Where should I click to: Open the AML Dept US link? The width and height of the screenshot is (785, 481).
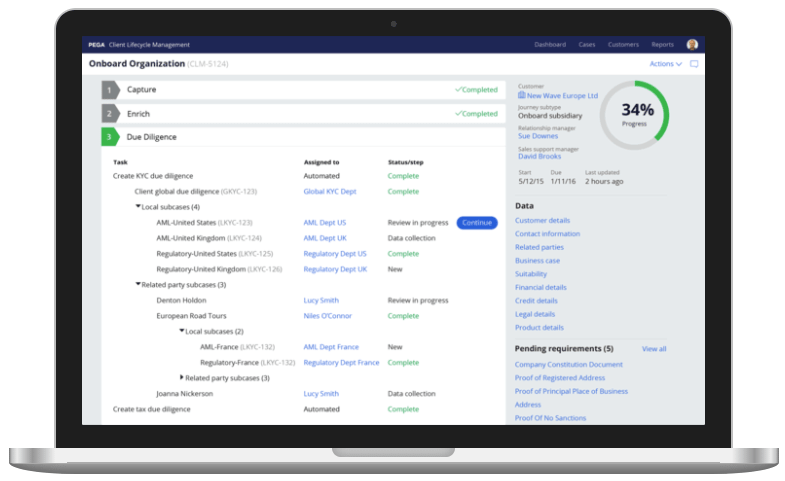(324, 223)
